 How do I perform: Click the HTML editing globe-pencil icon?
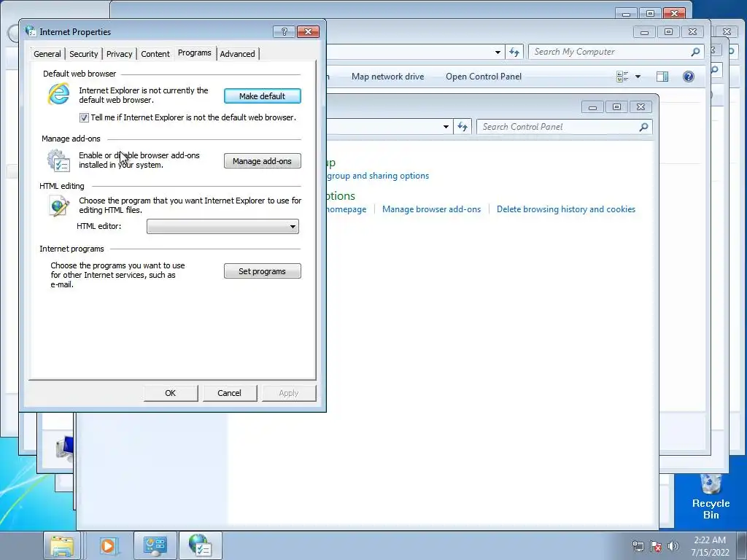pos(58,206)
